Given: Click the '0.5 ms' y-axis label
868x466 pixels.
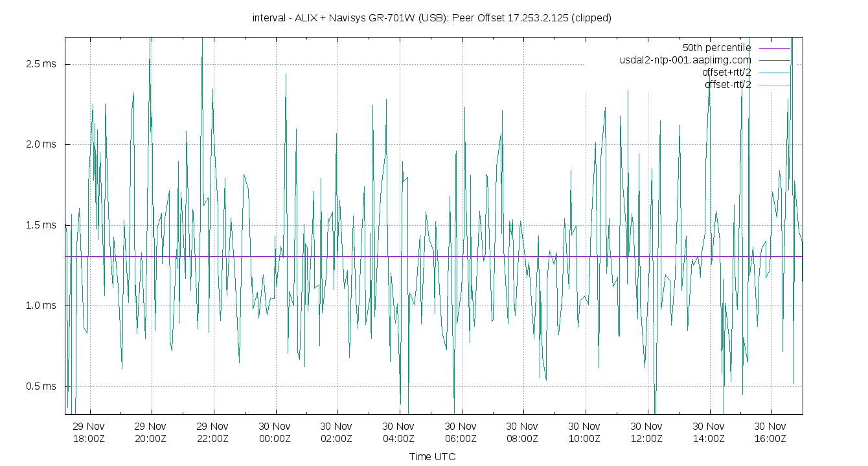Looking at the screenshot, I should click(x=41, y=386).
